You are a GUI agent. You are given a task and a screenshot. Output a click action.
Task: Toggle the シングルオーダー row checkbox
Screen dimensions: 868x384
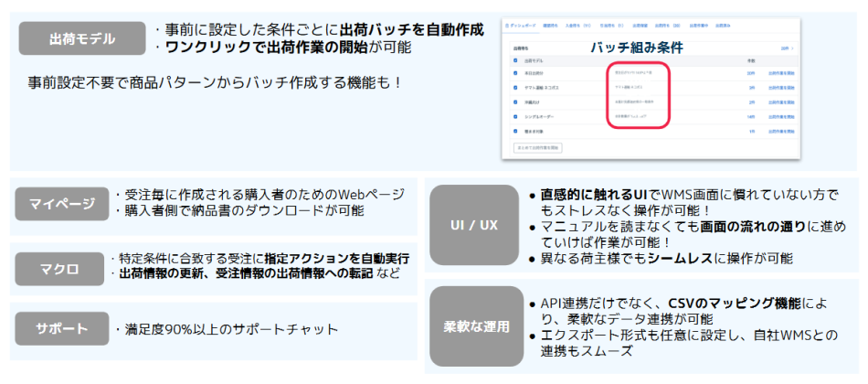515,117
